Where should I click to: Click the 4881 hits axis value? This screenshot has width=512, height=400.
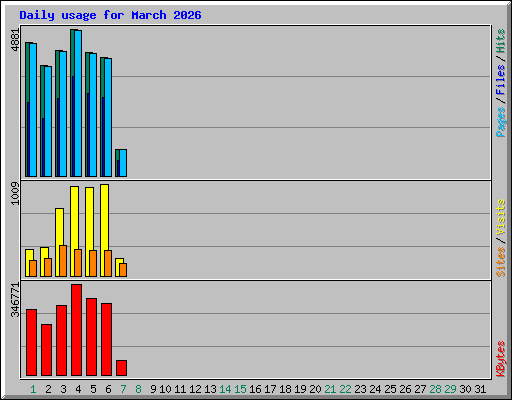pos(15,40)
